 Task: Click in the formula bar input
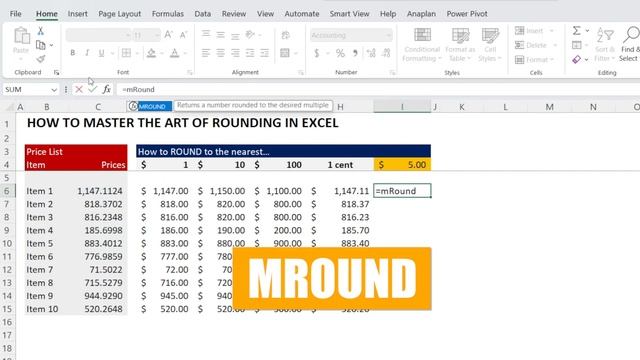(x=378, y=89)
